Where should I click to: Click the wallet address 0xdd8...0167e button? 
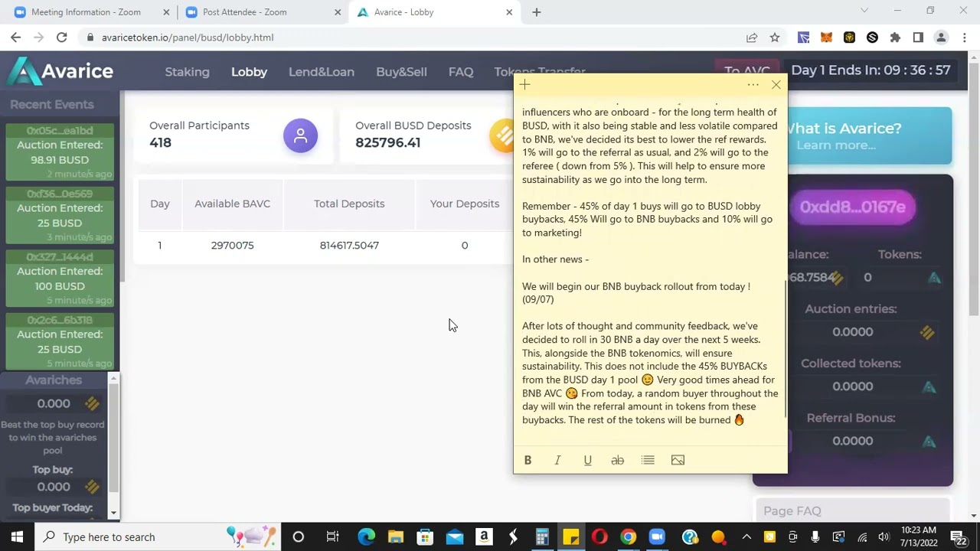click(x=852, y=207)
